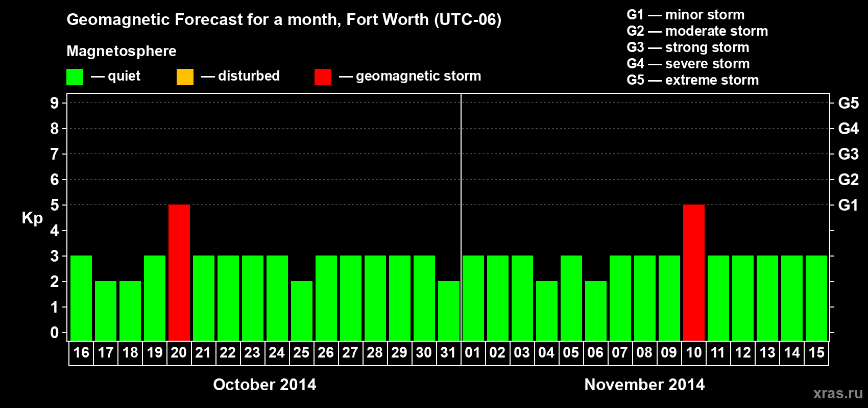
Task: Click date cell 25 in October
Action: [302, 353]
